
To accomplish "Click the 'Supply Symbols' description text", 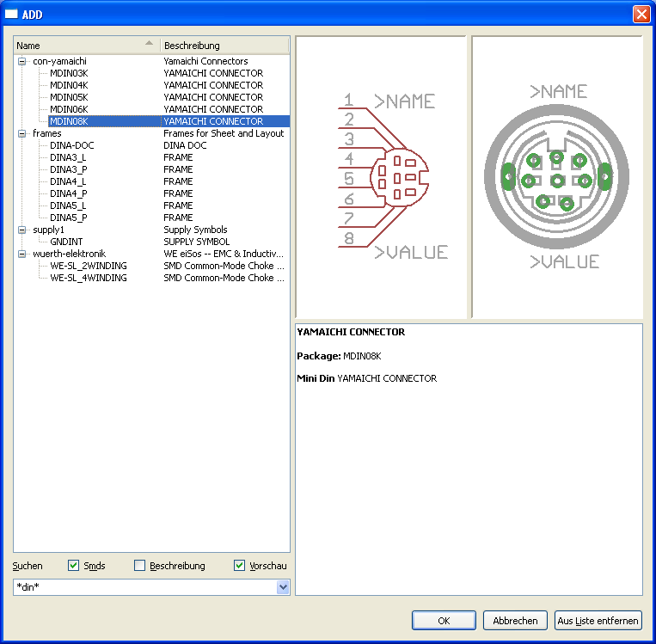I will click(x=195, y=230).
